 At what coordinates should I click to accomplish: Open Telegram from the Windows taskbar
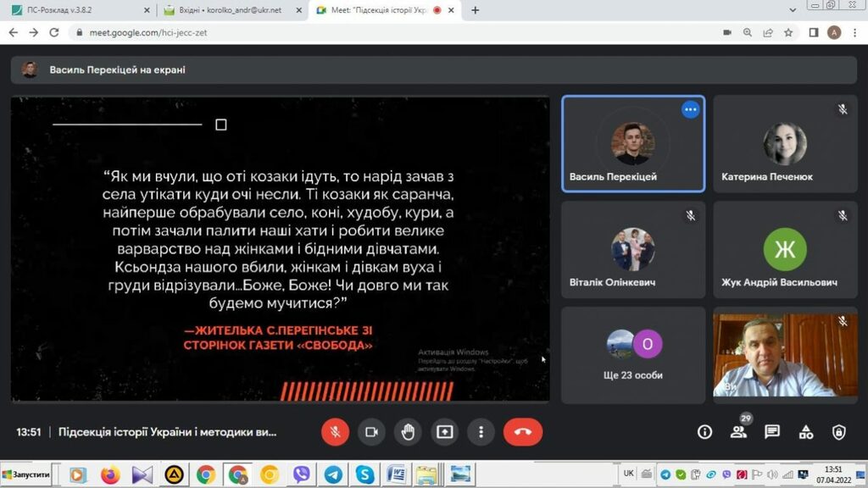pos(333,474)
